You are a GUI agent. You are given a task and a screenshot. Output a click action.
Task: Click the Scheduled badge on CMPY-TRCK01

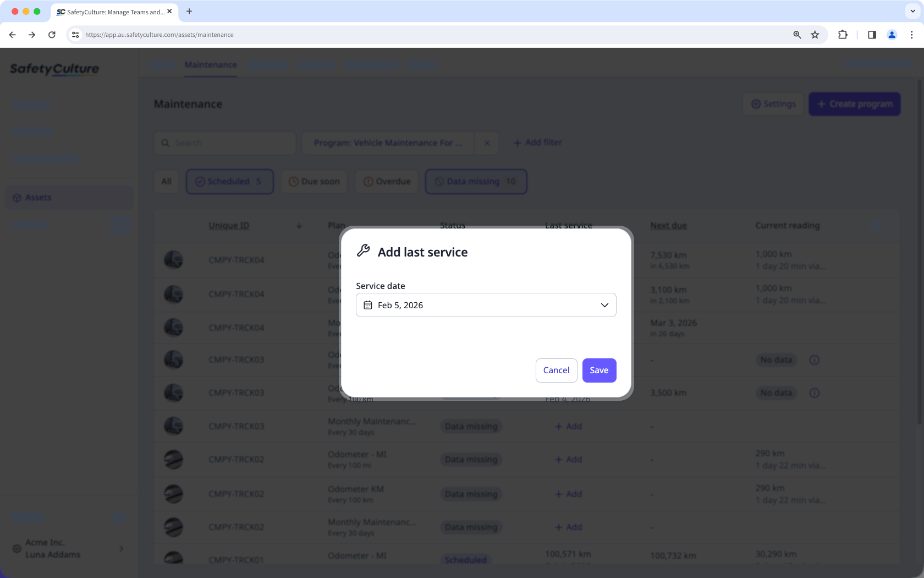tap(466, 560)
